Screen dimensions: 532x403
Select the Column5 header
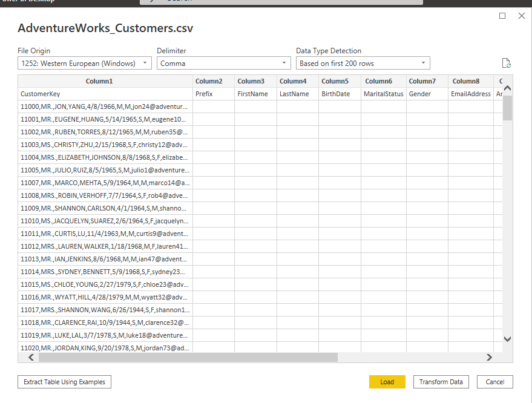[x=340, y=81]
